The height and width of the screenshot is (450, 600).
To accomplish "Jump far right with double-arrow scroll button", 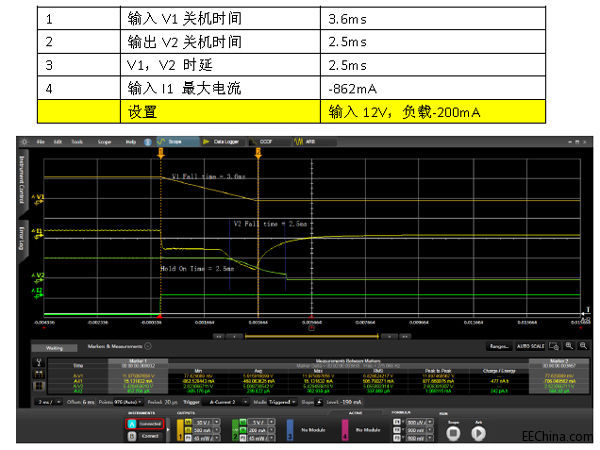I will (x=405, y=337).
